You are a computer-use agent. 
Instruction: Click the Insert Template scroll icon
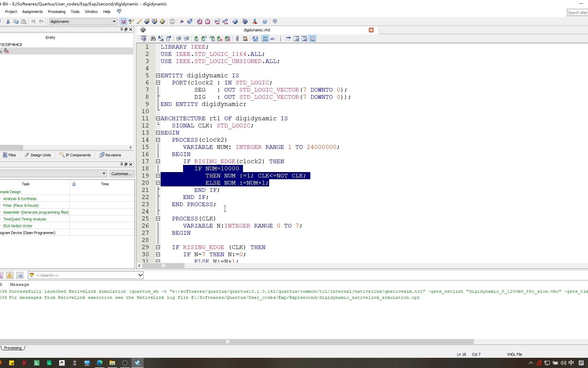[x=245, y=39]
